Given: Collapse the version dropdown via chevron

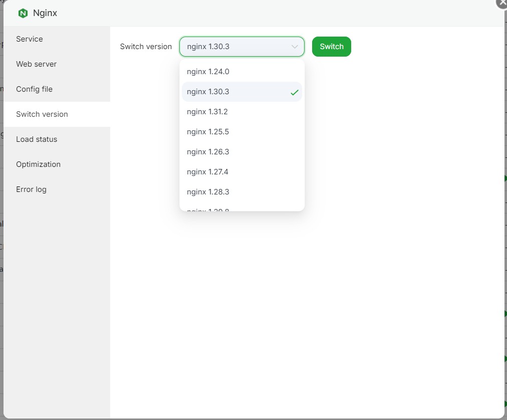Looking at the screenshot, I should tap(295, 47).
